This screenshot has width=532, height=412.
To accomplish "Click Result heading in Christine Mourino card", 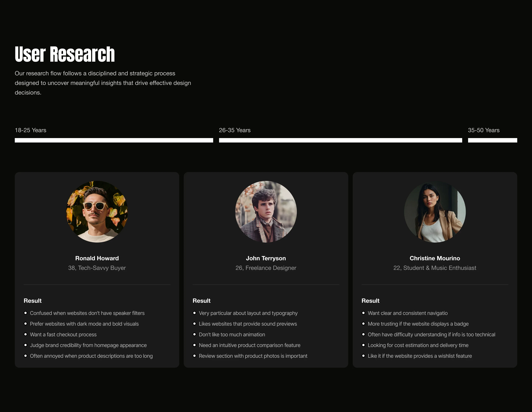I will tap(371, 301).
